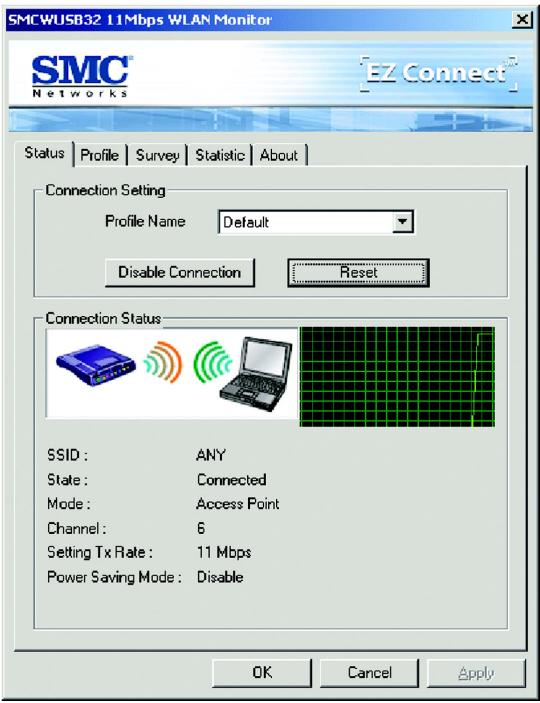Click the Cancel button
Viewport: 540px width, 703px height.
(369, 672)
